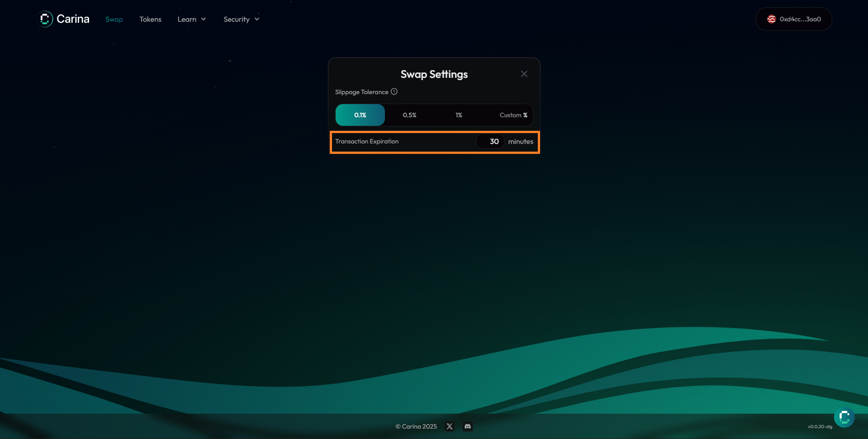This screenshot has width=868, height=439.
Task: Open the Discord footer icon
Action: point(468,426)
